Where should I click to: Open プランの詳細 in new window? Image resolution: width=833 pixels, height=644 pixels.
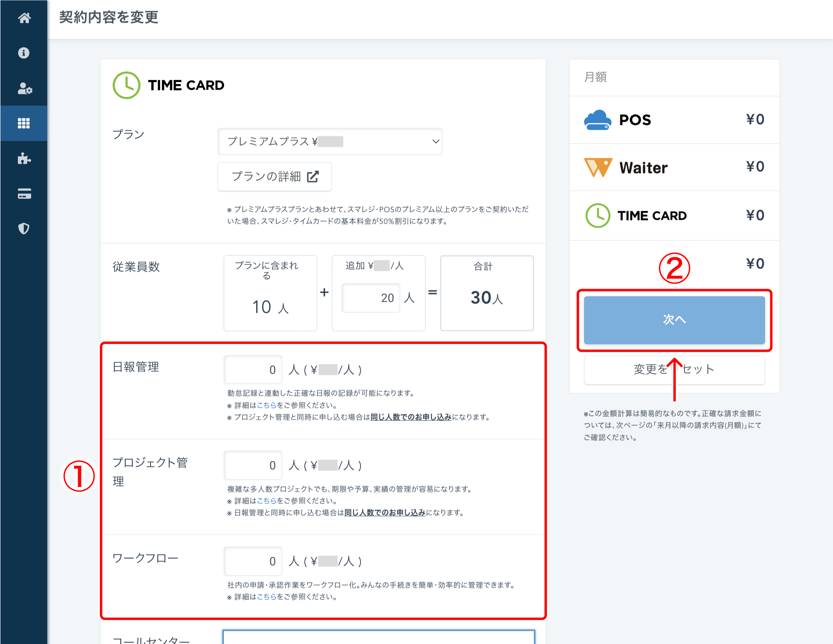275,176
